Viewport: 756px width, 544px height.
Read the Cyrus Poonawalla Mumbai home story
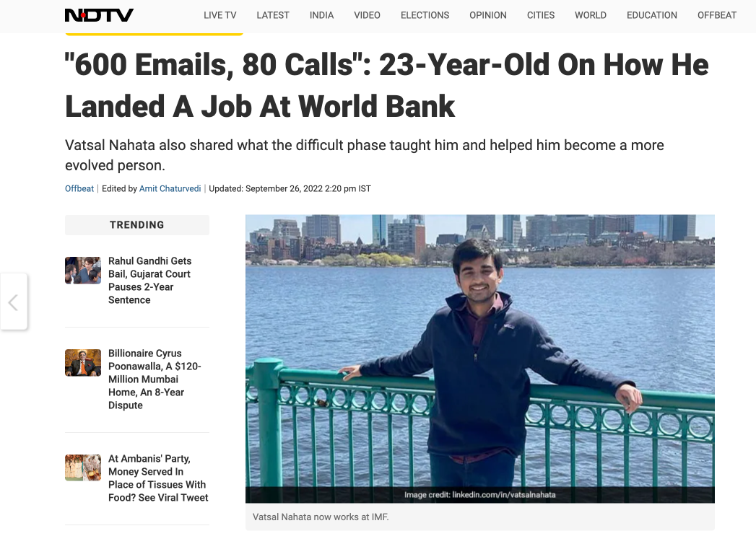tap(155, 379)
